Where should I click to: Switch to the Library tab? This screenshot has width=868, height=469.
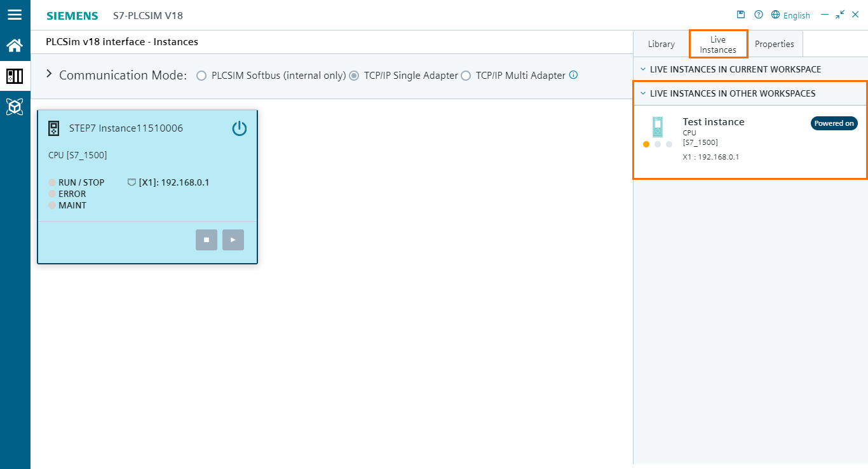(661, 43)
